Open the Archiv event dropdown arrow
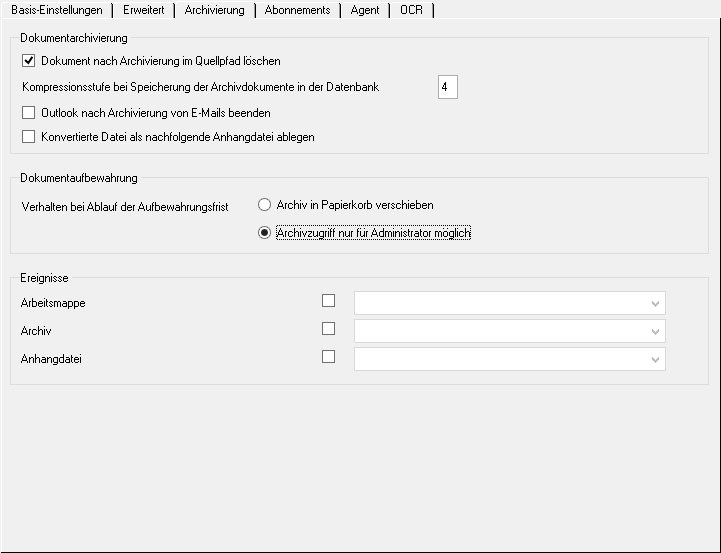Screen dimensions: 721x553 pyautogui.click(x=655, y=331)
